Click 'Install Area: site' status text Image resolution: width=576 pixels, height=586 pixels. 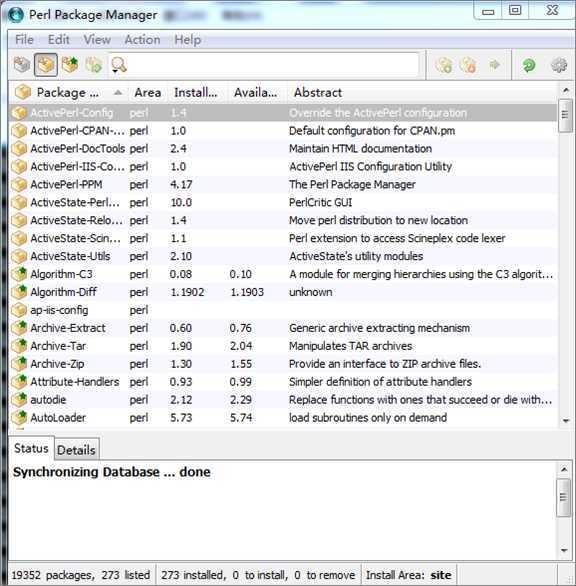pyautogui.click(x=408, y=575)
